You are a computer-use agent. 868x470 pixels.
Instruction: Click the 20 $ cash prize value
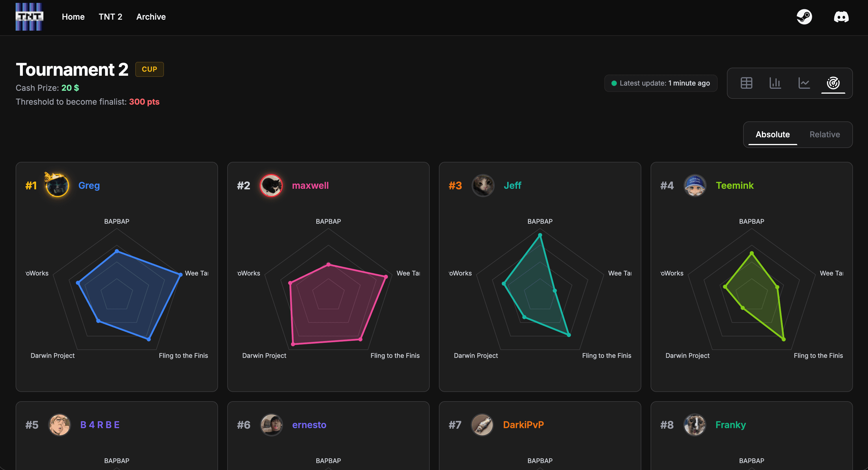70,88
